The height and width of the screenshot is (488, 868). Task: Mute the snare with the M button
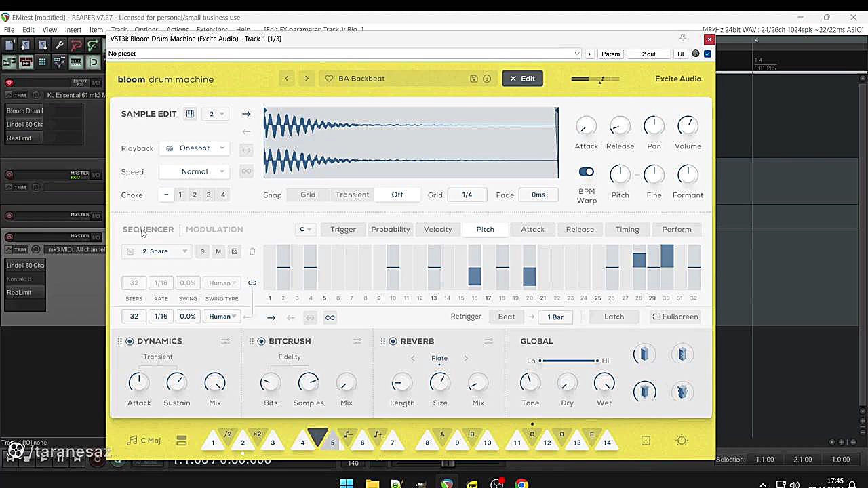tap(218, 251)
